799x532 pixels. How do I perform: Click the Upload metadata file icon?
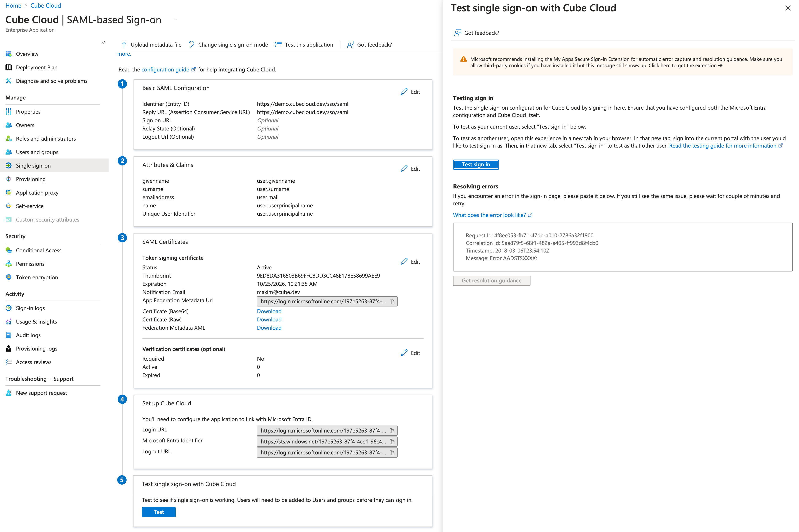[x=124, y=44]
